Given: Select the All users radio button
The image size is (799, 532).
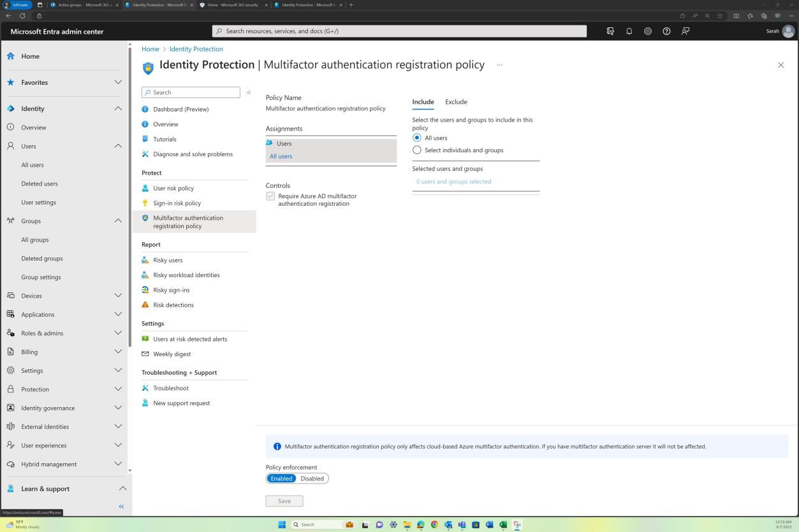Looking at the screenshot, I should (x=417, y=138).
